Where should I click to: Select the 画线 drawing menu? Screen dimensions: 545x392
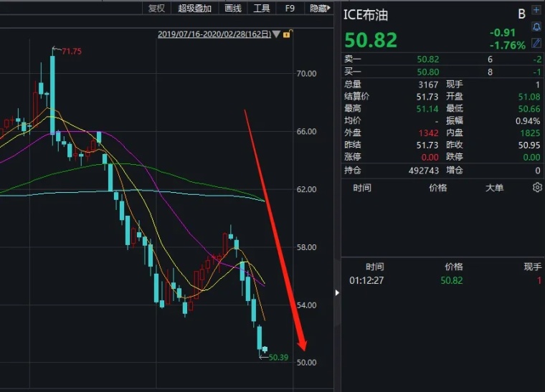click(x=233, y=8)
